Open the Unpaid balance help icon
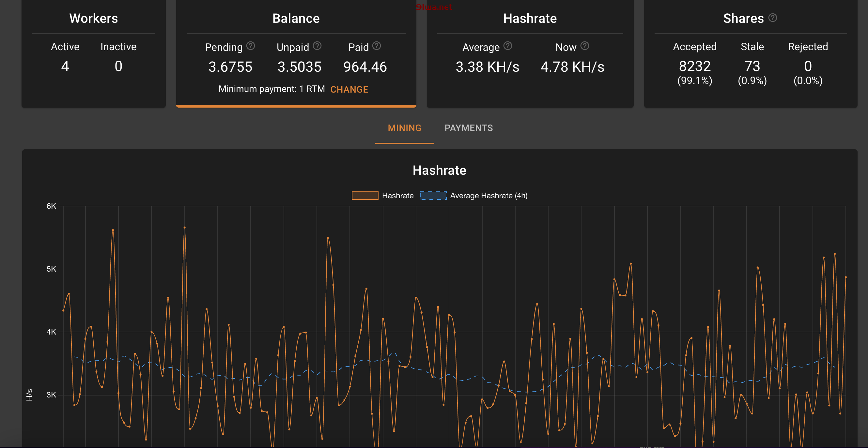The width and height of the screenshot is (868, 448). [x=317, y=45]
